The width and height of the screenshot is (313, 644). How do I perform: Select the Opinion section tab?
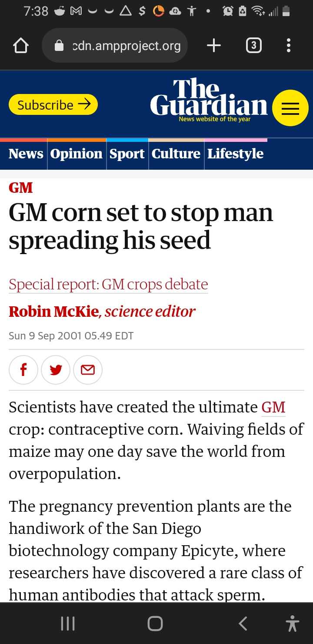coord(77,154)
